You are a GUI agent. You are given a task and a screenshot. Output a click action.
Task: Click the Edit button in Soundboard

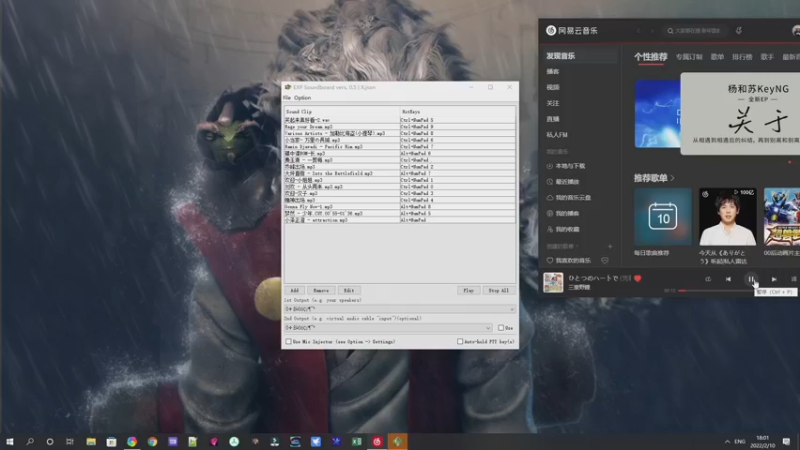tap(349, 290)
